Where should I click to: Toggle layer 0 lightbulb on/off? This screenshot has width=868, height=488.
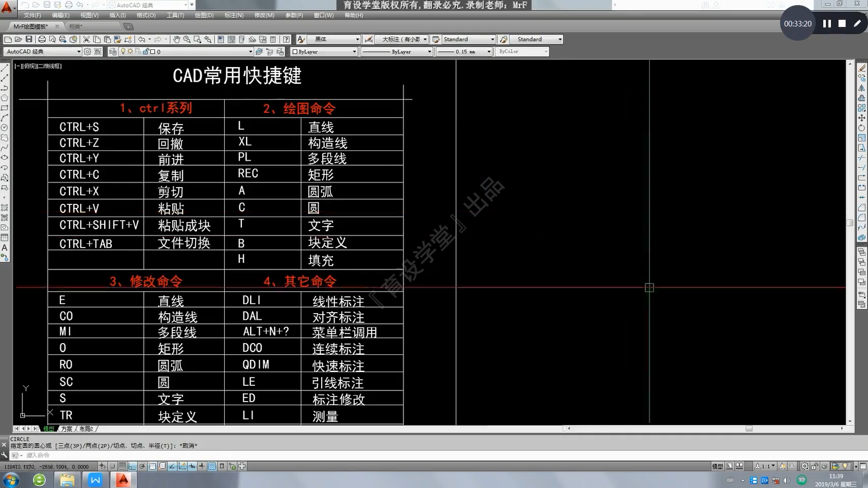123,51
